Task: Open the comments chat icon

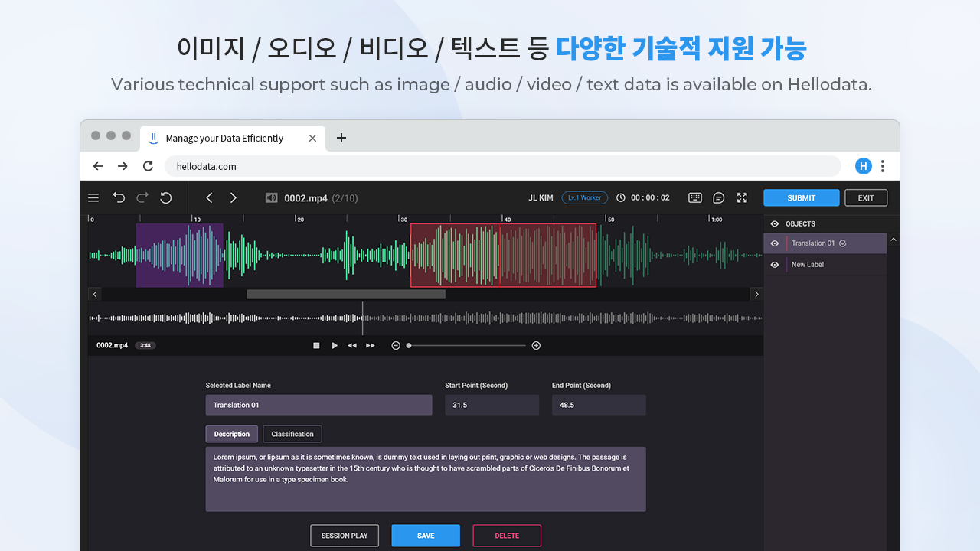Action: [718, 197]
